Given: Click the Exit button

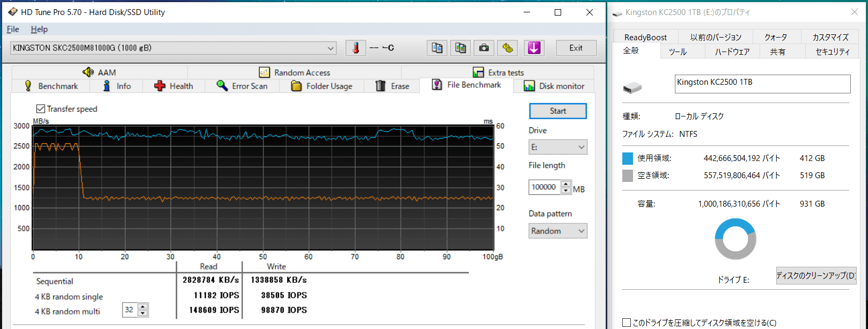Looking at the screenshot, I should pos(576,48).
